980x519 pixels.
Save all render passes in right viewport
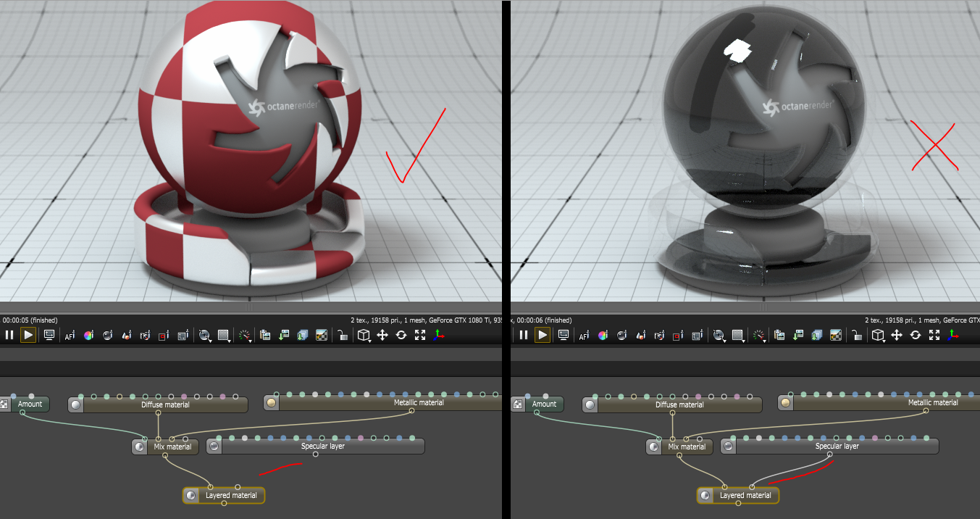coord(816,335)
